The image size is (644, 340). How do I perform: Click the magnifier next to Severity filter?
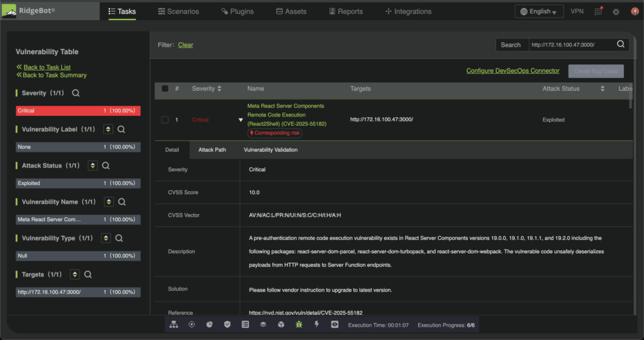point(75,93)
